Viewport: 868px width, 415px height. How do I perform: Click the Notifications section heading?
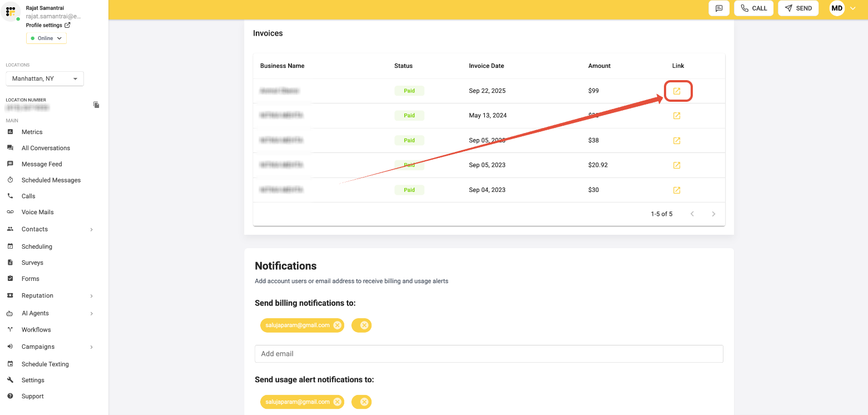coord(286,266)
